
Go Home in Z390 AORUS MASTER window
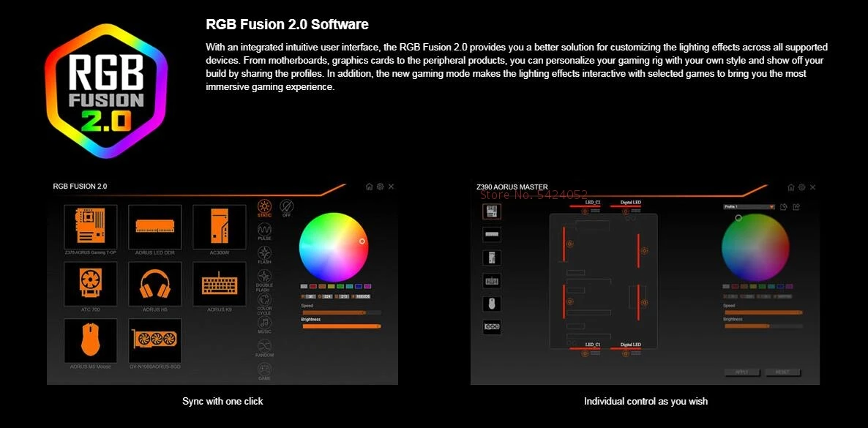coord(791,187)
